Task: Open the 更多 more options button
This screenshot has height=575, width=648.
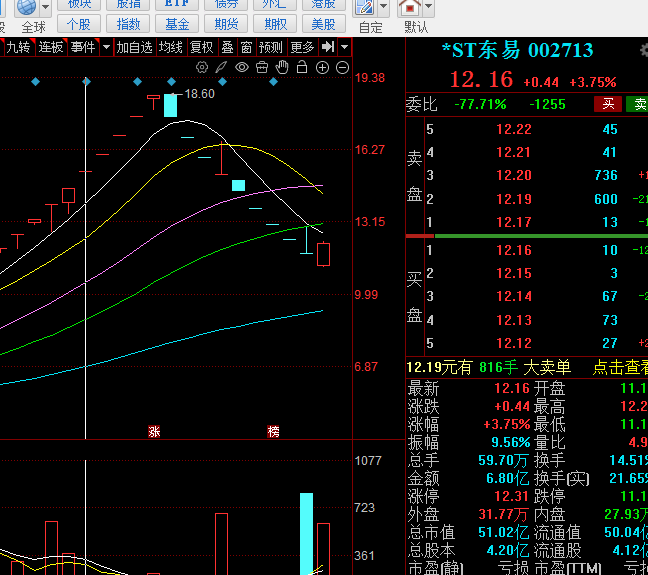Action: click(303, 47)
